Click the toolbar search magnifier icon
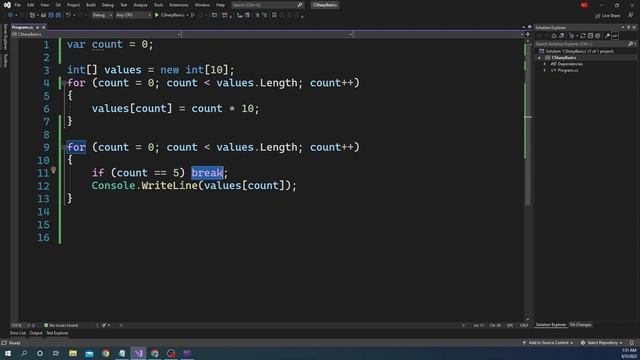This screenshot has width=640, height=360. (x=300, y=5)
